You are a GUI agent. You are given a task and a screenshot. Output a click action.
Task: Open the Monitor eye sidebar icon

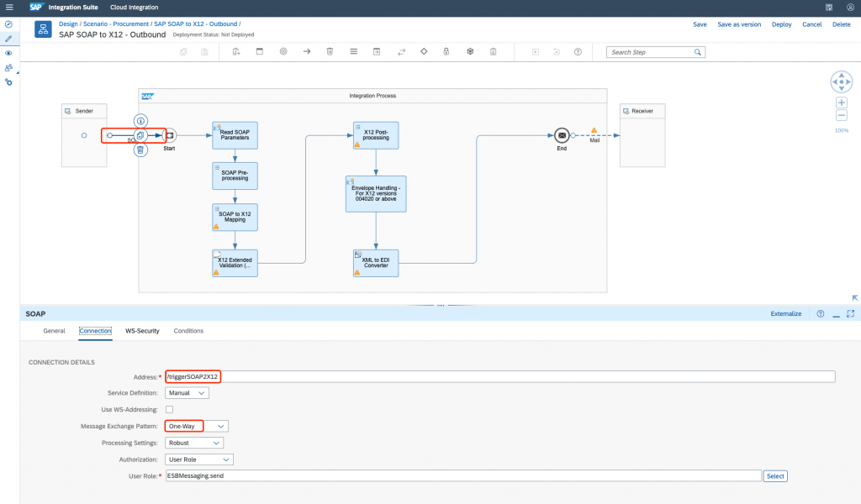tap(8, 53)
